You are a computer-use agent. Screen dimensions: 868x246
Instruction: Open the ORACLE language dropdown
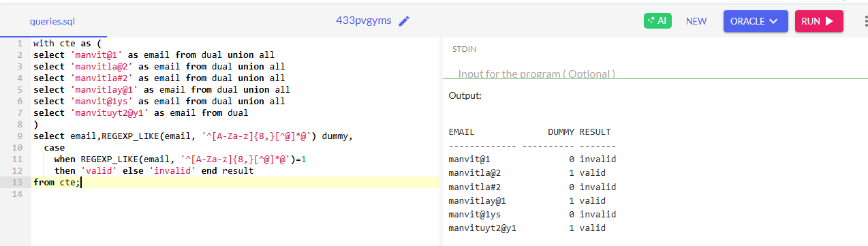pyautogui.click(x=756, y=21)
